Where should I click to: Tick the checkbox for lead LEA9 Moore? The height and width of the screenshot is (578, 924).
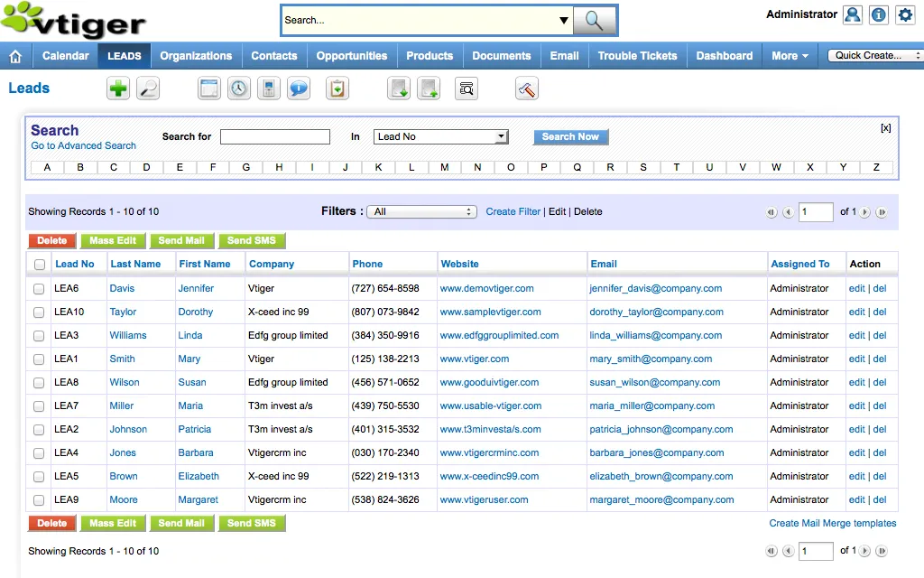[39, 499]
